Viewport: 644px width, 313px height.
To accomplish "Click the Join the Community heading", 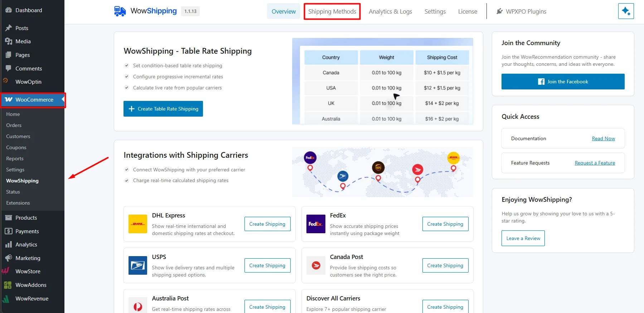I will click(531, 43).
